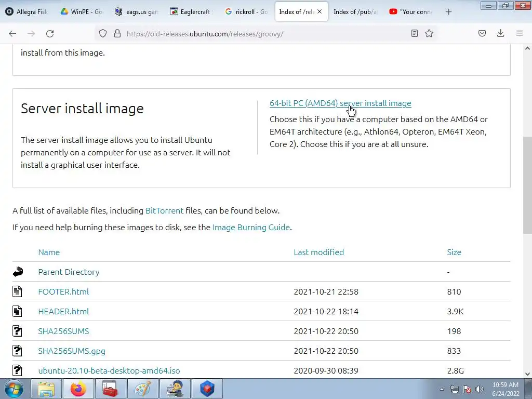Save page to Pocket icon

482,33
